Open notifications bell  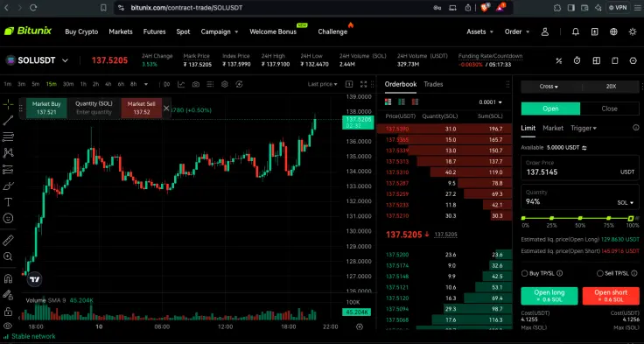576,32
